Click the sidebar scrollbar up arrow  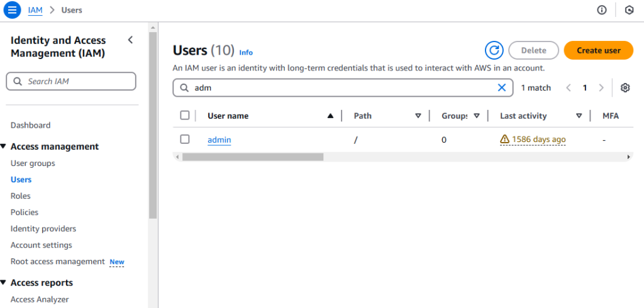click(x=153, y=28)
